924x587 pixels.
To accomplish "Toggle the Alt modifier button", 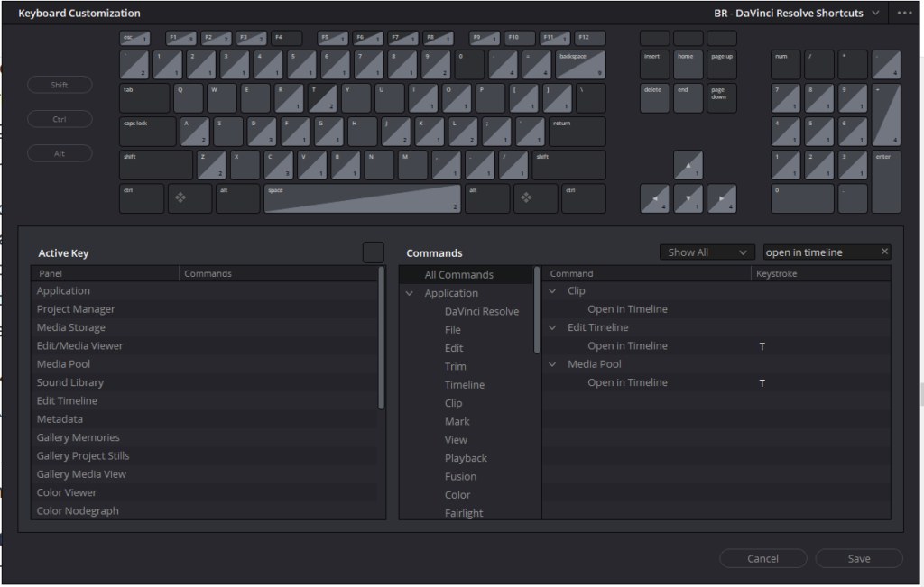I will click(60, 153).
